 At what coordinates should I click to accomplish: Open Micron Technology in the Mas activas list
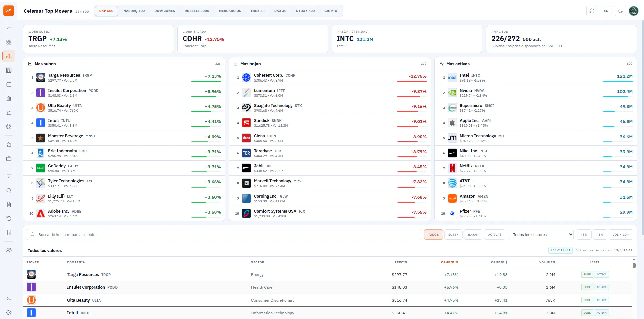(536, 138)
